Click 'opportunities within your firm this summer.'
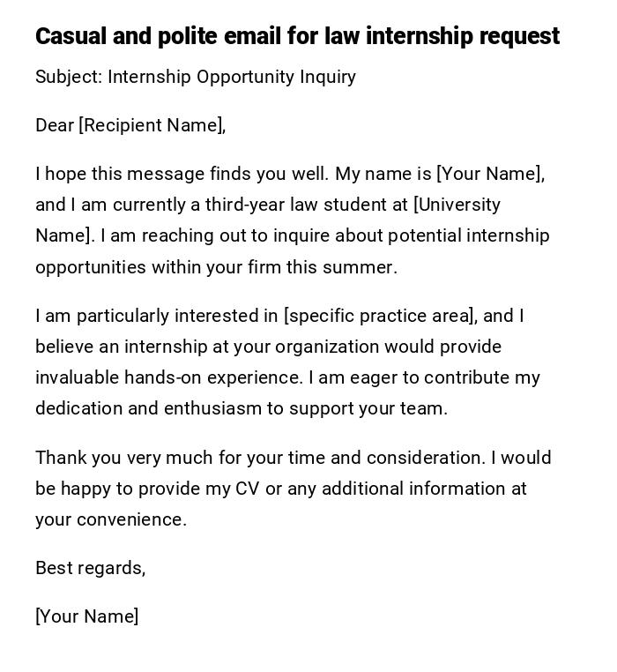 pyautogui.click(x=216, y=267)
